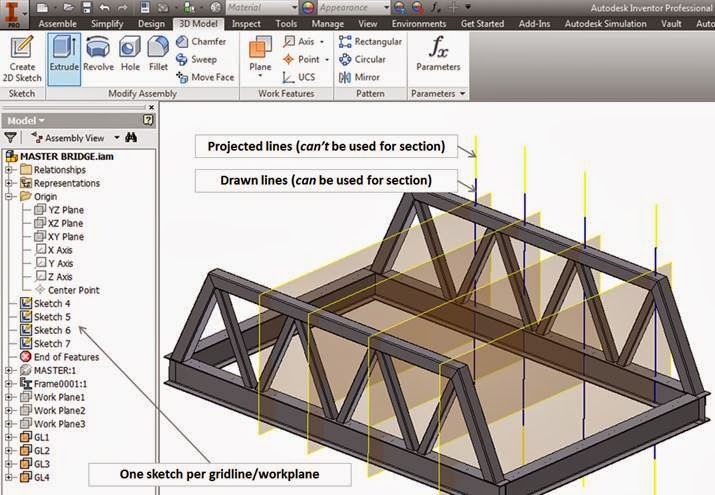The image size is (715, 495).
Task: Collapse the Origin folder
Action: pos(8,196)
